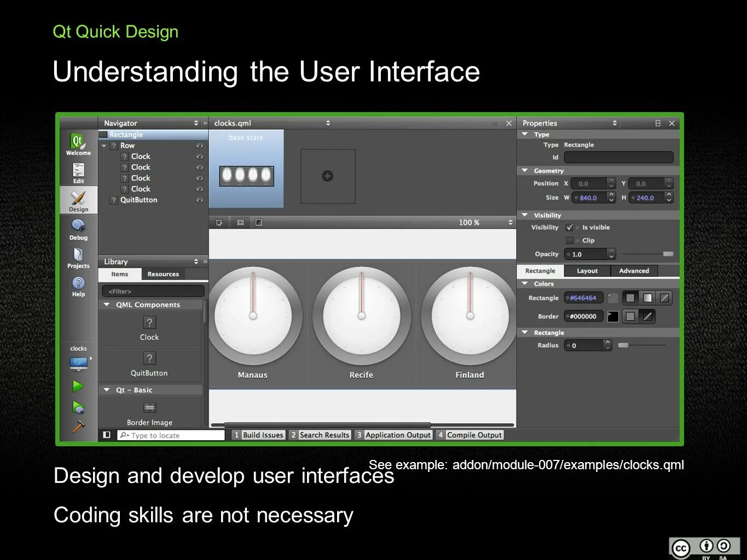747x560 pixels.
Task: Open the Application Output pane
Action: (393, 435)
